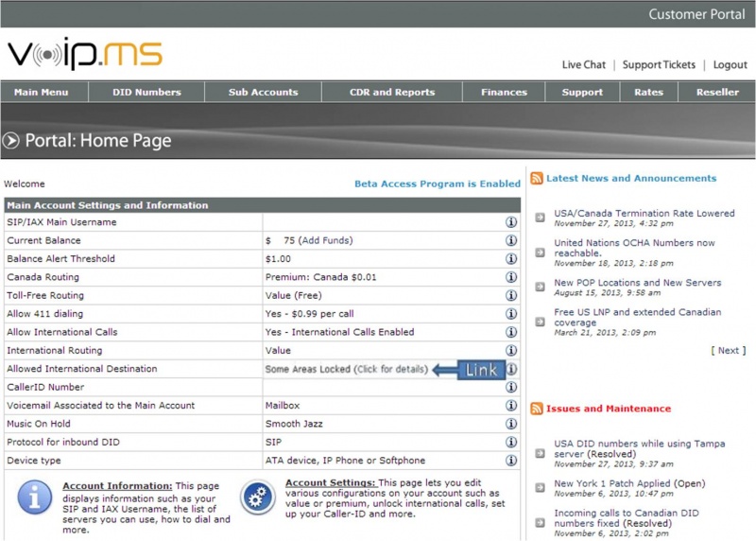This screenshot has width=756, height=541.
Task: Click Some Areas Locked details link
Action: click(x=346, y=369)
